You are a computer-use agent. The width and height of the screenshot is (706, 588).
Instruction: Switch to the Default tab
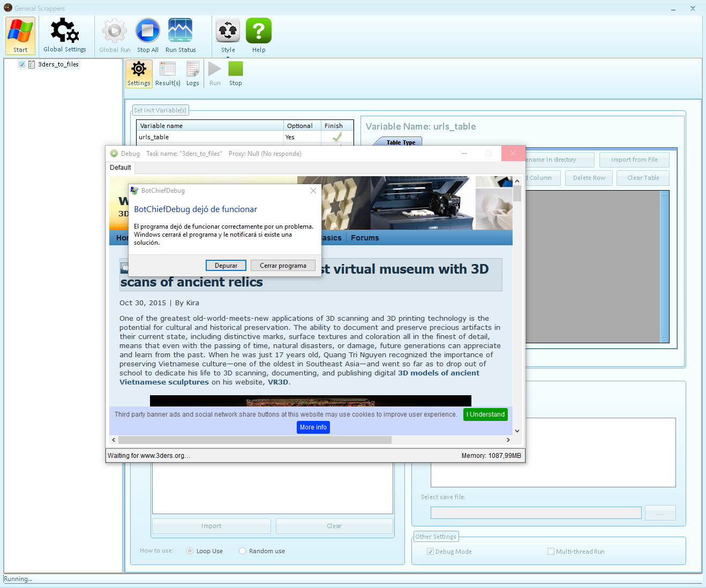[121, 168]
